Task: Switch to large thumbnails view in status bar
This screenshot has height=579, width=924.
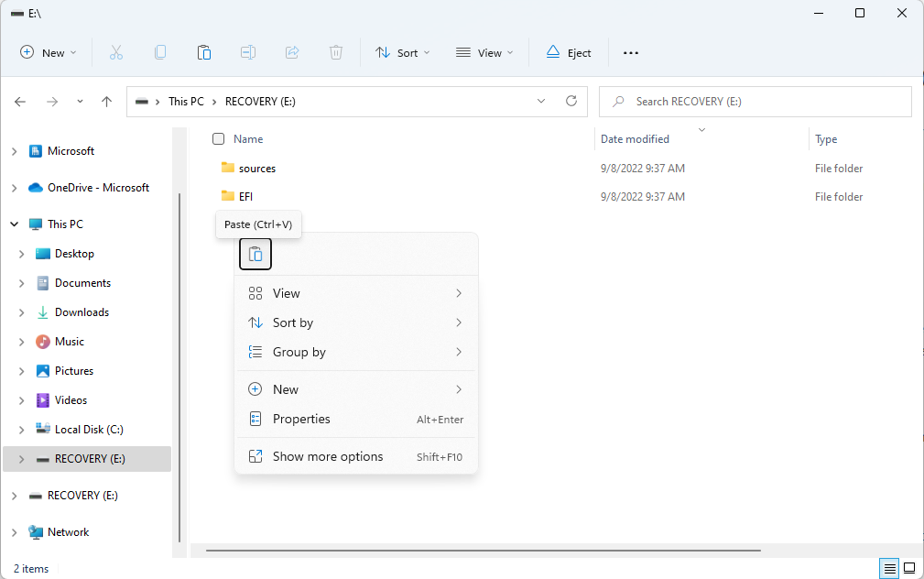Action: [x=908, y=568]
